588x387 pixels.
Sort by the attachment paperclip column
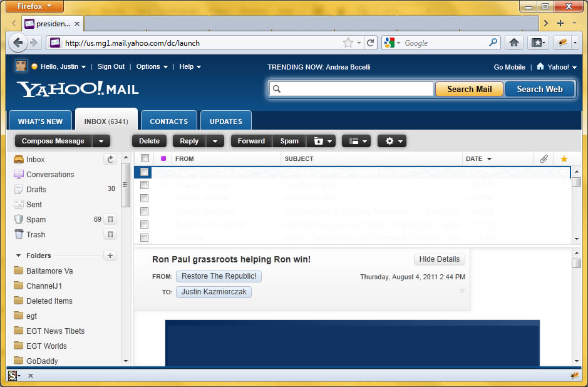(544, 159)
